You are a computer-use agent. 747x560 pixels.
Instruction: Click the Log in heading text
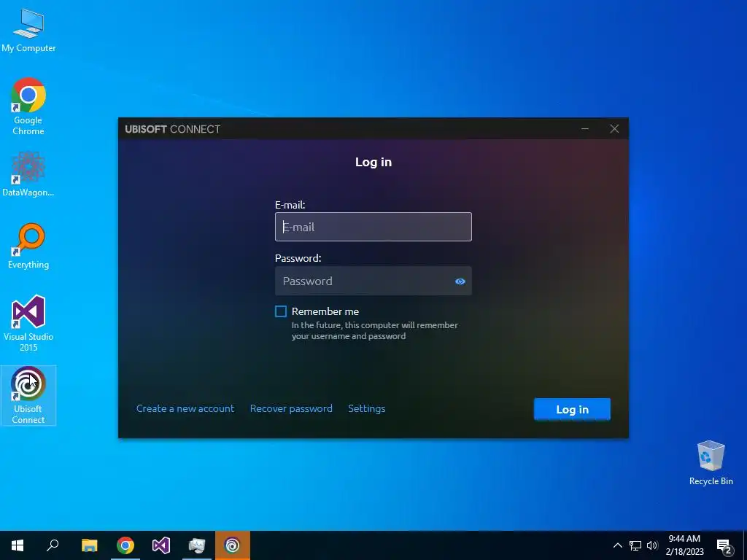[x=373, y=162]
